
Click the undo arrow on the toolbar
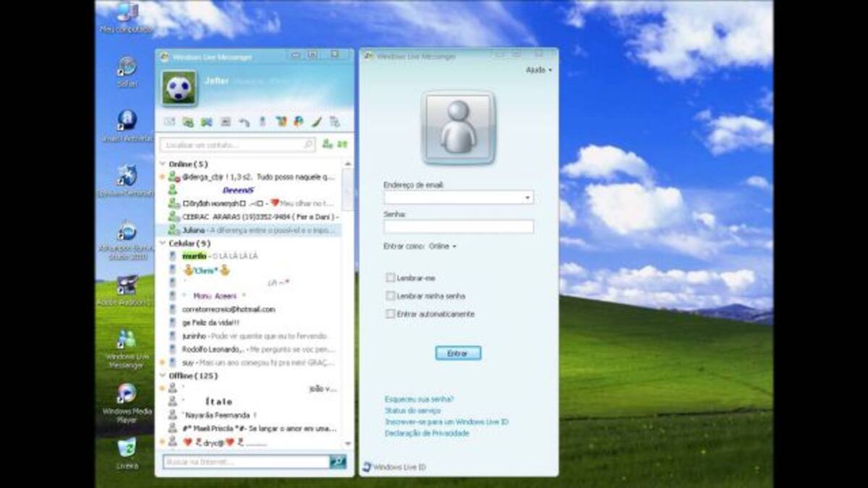click(x=244, y=121)
